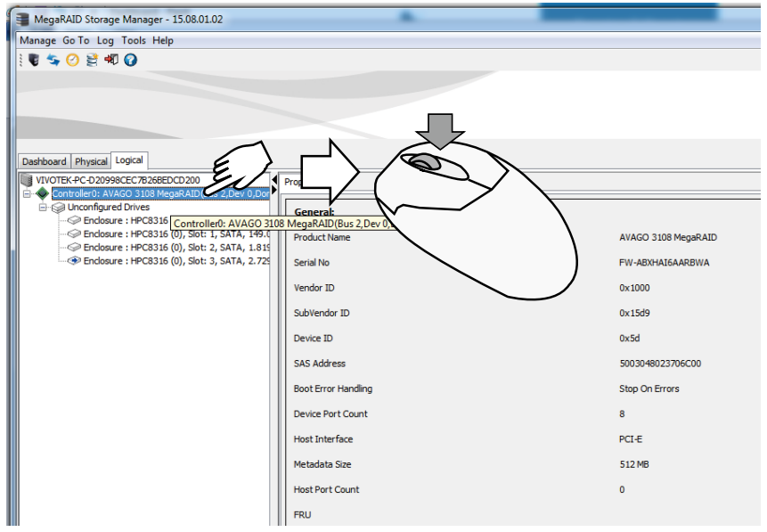
Task: Select the Logical tab
Action: [x=129, y=160]
